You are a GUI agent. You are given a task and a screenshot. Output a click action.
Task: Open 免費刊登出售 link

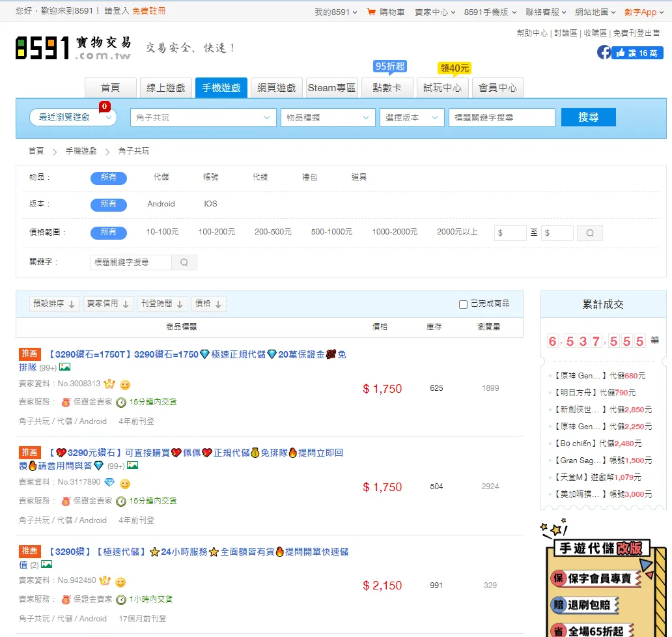click(636, 33)
